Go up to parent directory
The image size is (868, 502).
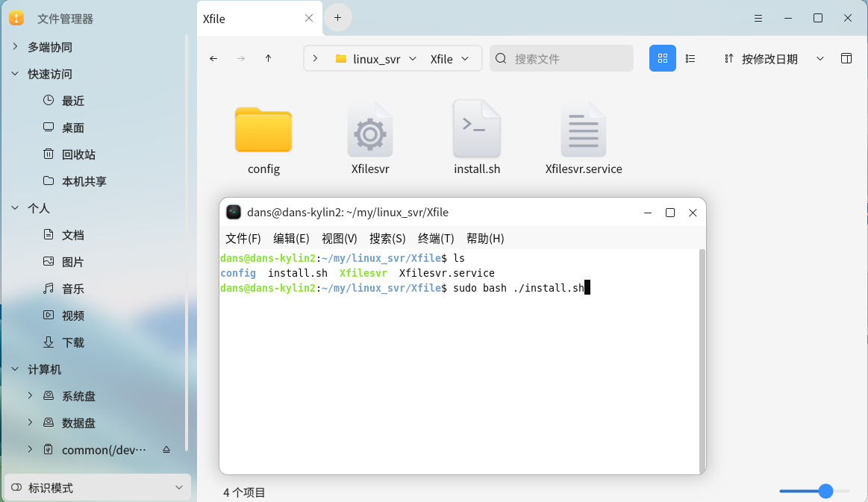coord(269,58)
